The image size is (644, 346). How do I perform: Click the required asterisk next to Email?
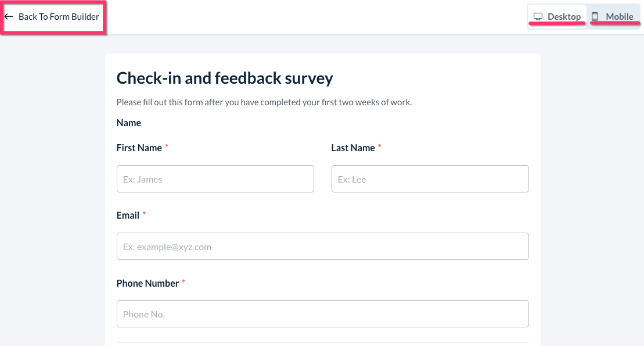[x=144, y=214]
